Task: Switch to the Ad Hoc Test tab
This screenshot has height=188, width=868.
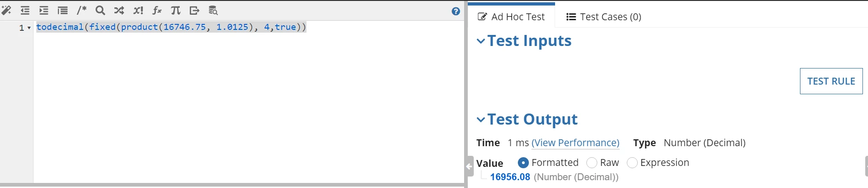Action: (x=511, y=17)
